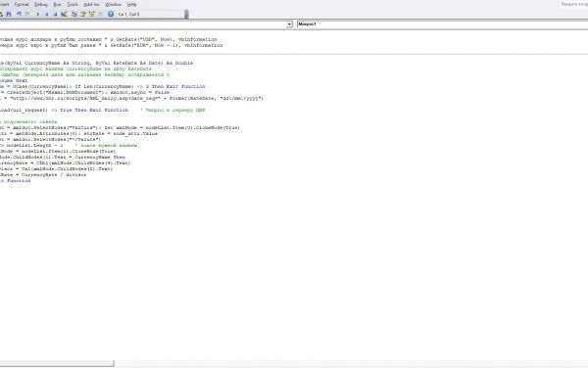Click the line with ChildNodes(1).Text = CurrencyName Then
This screenshot has width=588, height=368.
coord(63,158)
